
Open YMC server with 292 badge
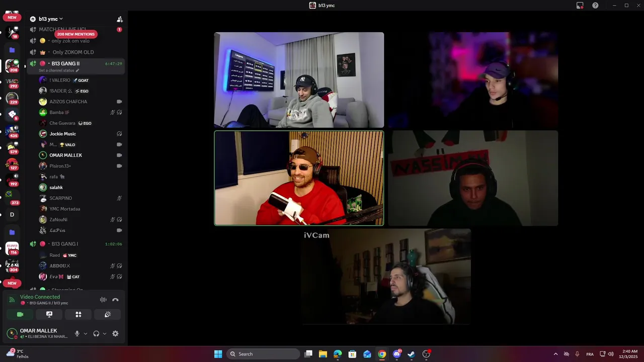(12, 82)
